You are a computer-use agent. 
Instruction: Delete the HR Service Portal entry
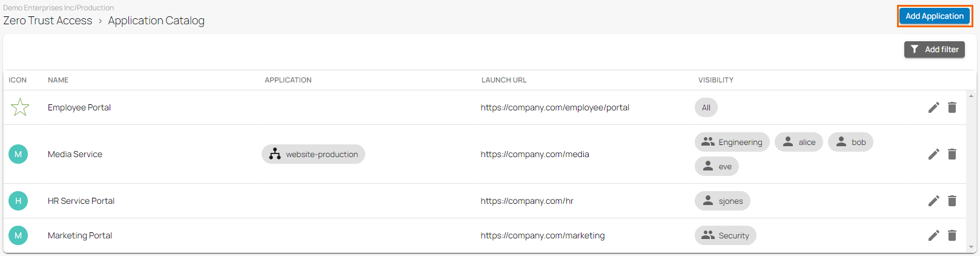tap(952, 201)
